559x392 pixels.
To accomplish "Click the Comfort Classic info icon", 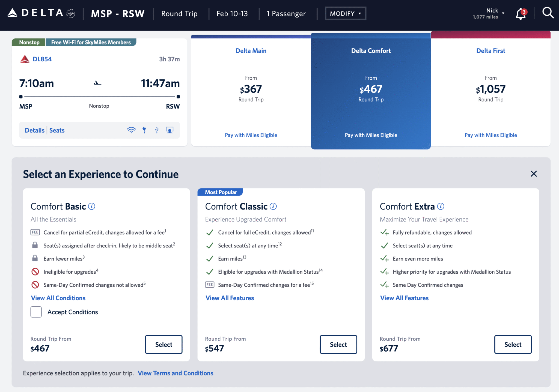I will click(x=273, y=207).
